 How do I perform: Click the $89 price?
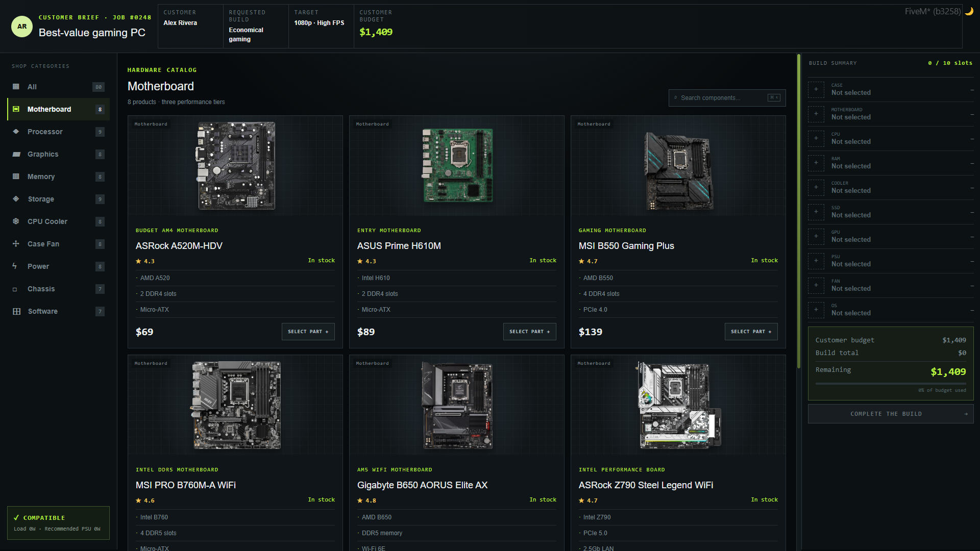point(366,332)
